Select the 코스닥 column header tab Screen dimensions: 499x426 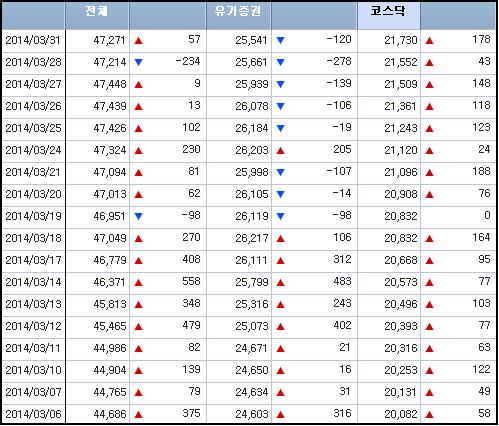pyautogui.click(x=388, y=16)
